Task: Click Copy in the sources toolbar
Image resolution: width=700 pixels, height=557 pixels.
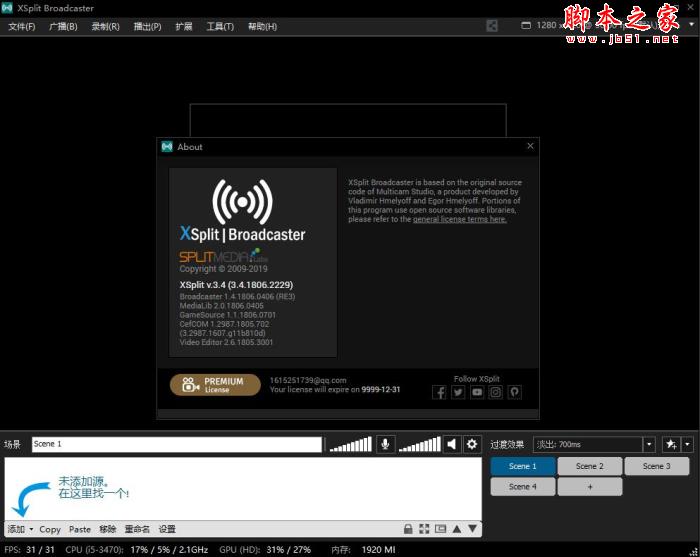Action: 50,529
